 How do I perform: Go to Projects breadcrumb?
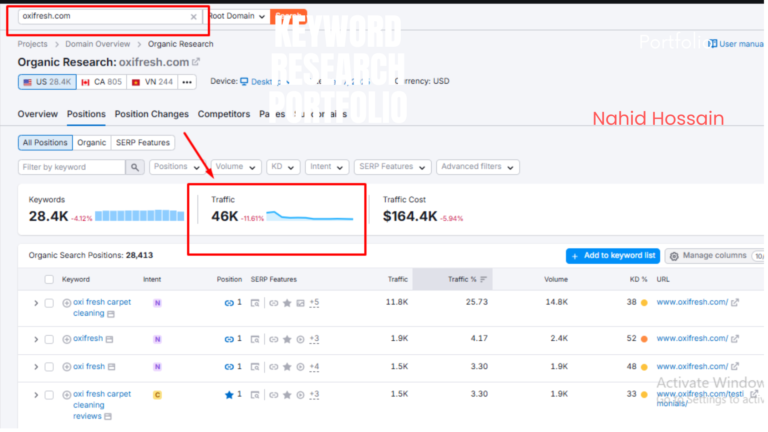32,44
